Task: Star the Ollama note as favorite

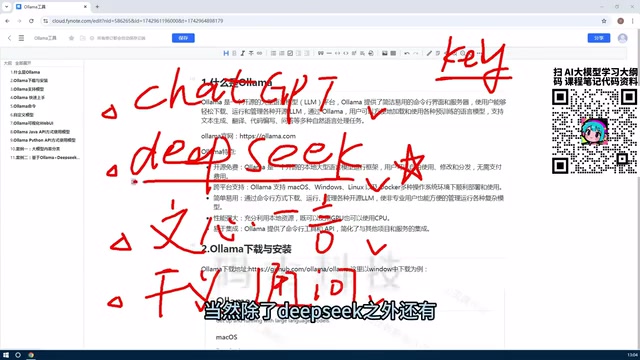Action: tap(71, 38)
